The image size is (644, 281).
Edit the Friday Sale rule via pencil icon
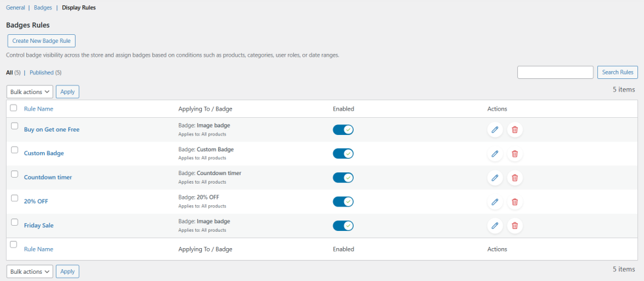[495, 226]
